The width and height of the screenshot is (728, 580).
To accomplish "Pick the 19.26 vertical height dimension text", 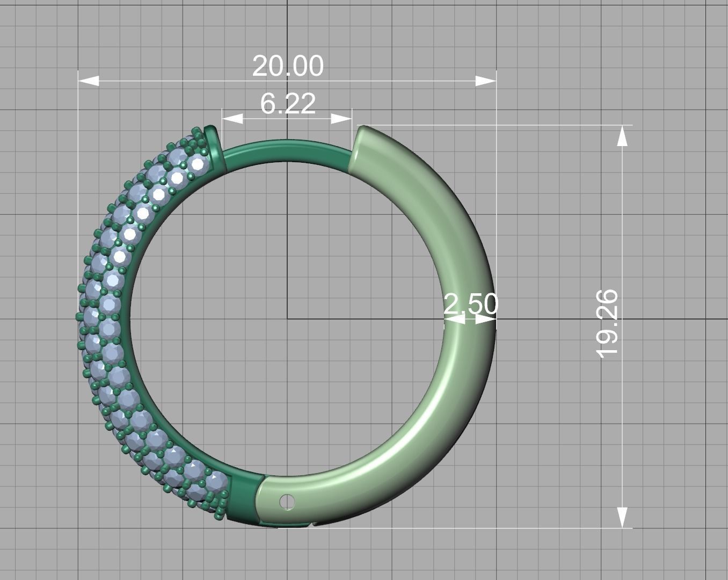I will coord(607,323).
